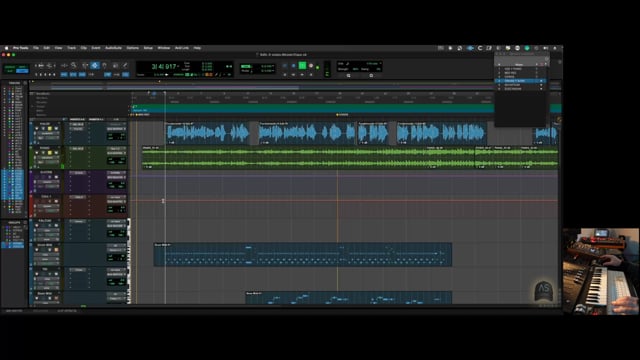Click the Bars|Beats ruler label
640x360 pixels.
42,94
